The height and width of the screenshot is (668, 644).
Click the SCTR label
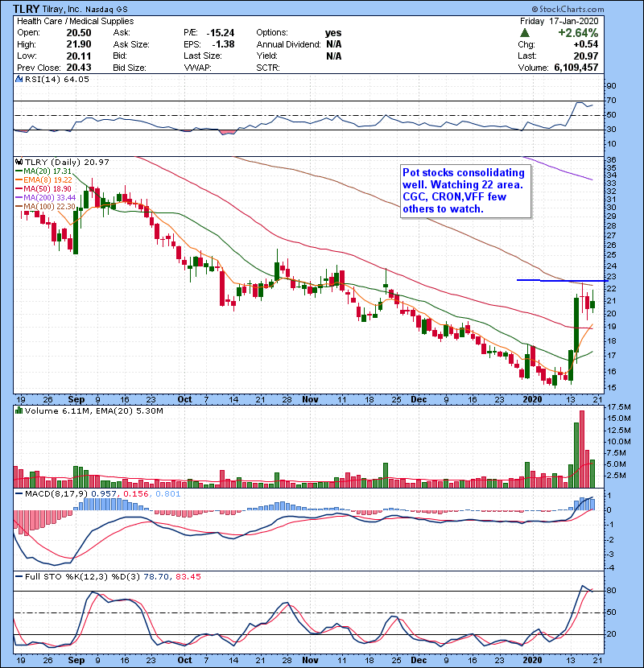[x=268, y=68]
